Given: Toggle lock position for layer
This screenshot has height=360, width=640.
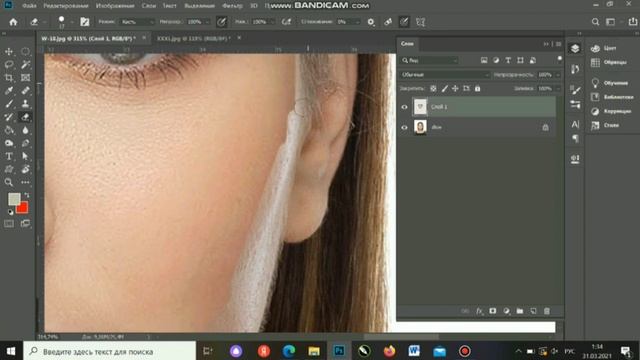Looking at the screenshot, I should (455, 88).
